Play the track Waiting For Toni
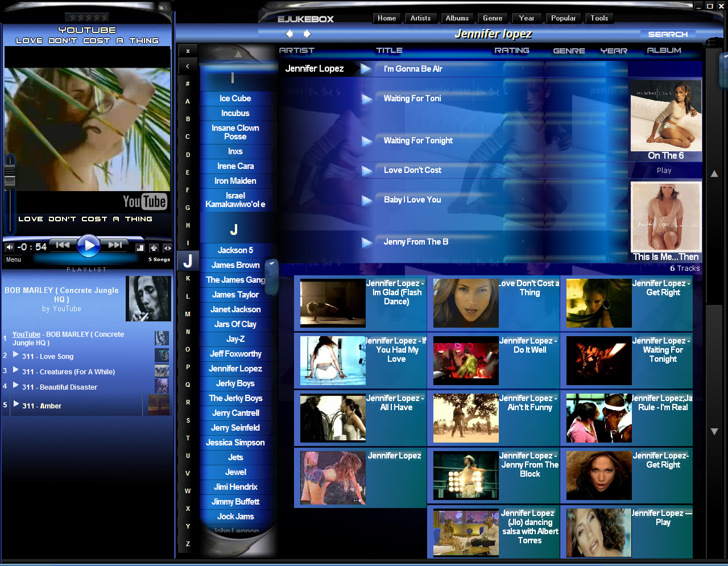This screenshot has width=728, height=566. tap(367, 99)
